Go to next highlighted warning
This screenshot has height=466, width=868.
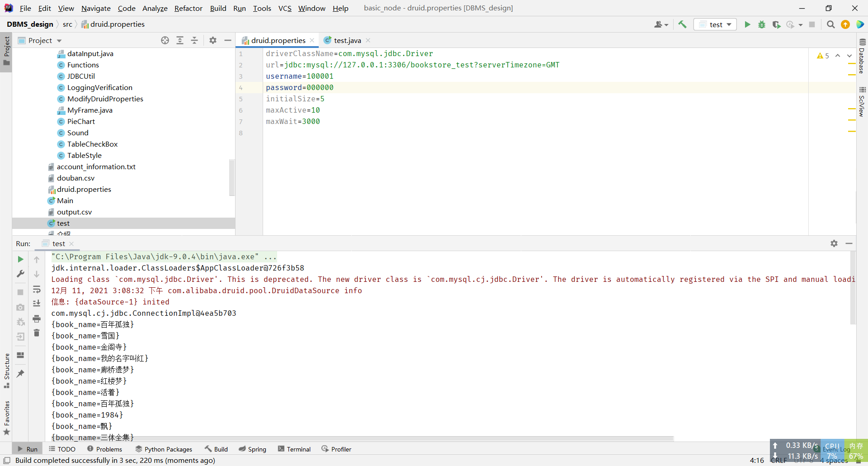click(849, 56)
